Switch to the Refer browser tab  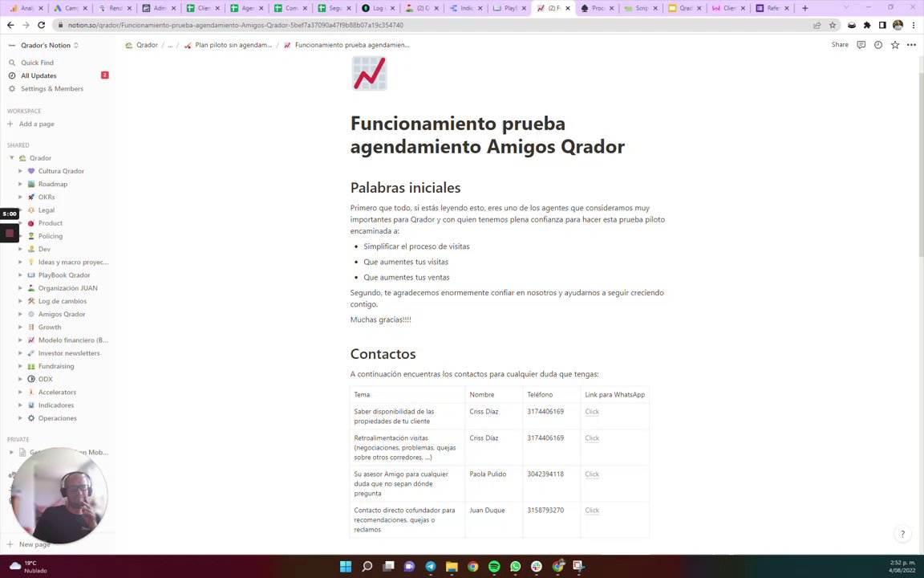pyautogui.click(x=772, y=8)
